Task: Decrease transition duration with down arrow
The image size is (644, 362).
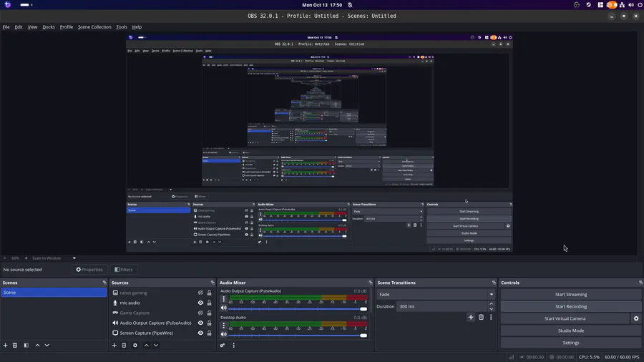Action: [x=491, y=308]
